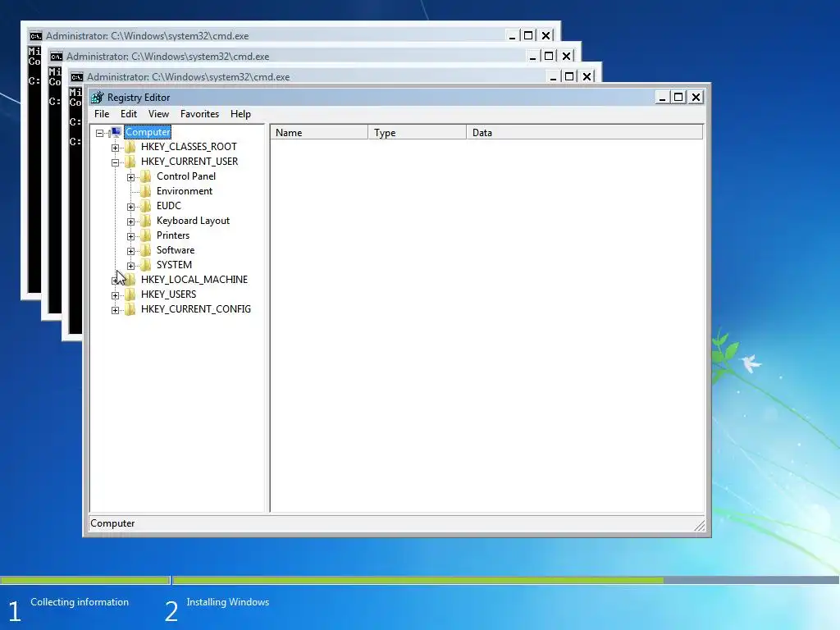Viewport: 840px width, 630px height.
Task: Collapse the Computer root node
Action: coord(99,133)
